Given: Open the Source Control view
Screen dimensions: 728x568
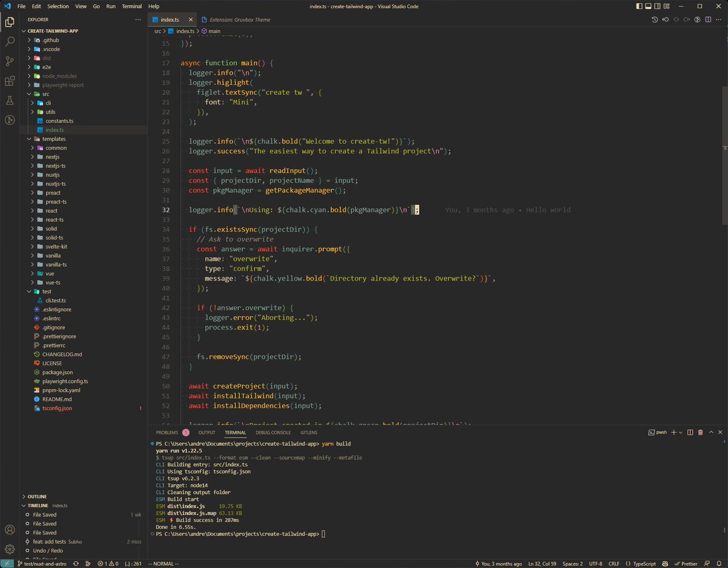Looking at the screenshot, I should click(9, 61).
